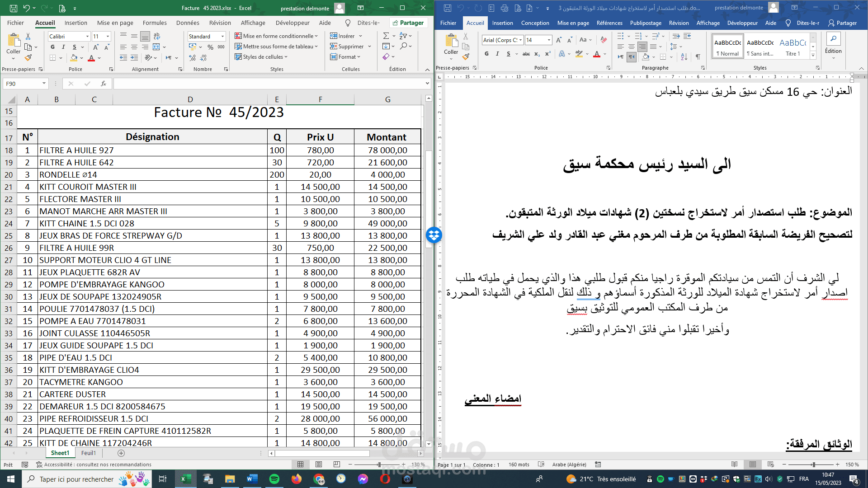The height and width of the screenshot is (488, 868).
Task: Toggle right-to-left text direction in Word
Action: 632,57
